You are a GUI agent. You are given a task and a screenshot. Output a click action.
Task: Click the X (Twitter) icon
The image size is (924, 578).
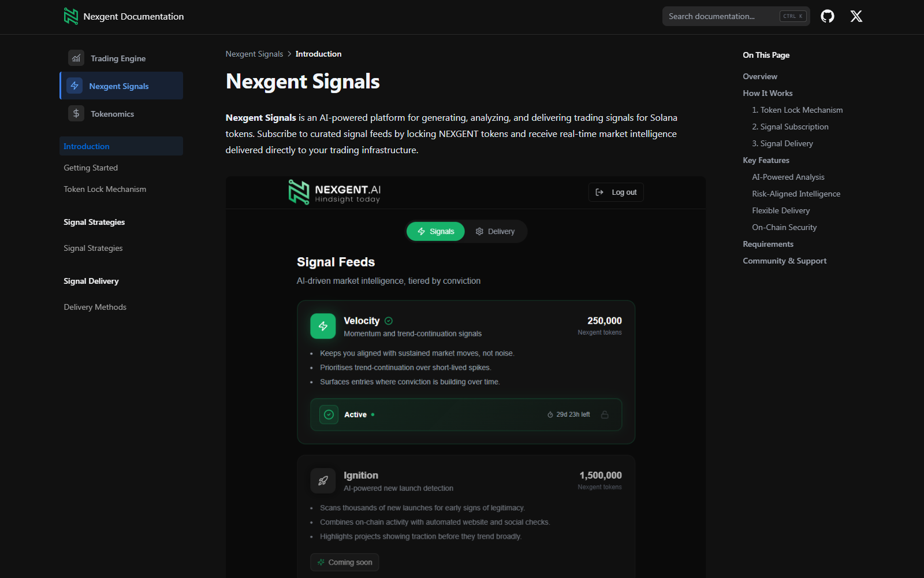(x=856, y=16)
